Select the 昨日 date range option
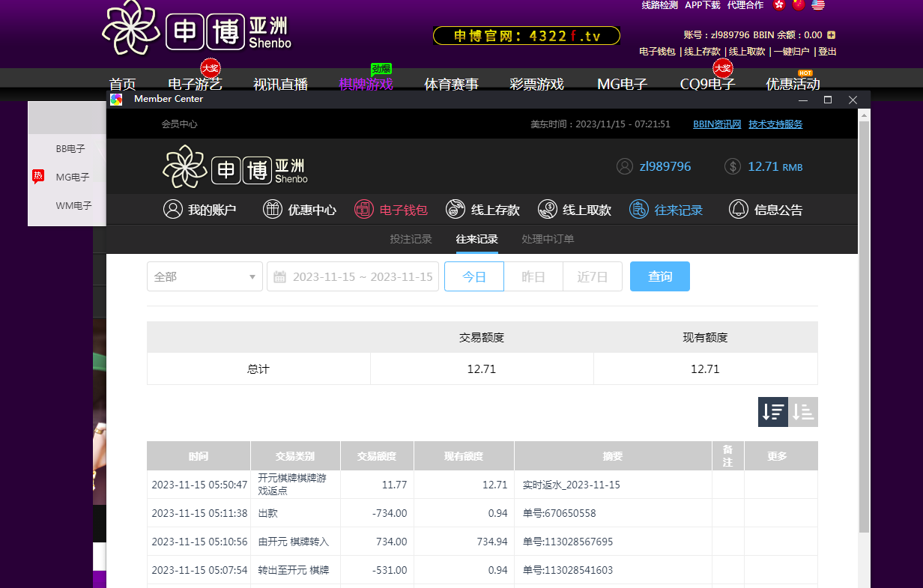This screenshot has width=923, height=588. tap(533, 276)
